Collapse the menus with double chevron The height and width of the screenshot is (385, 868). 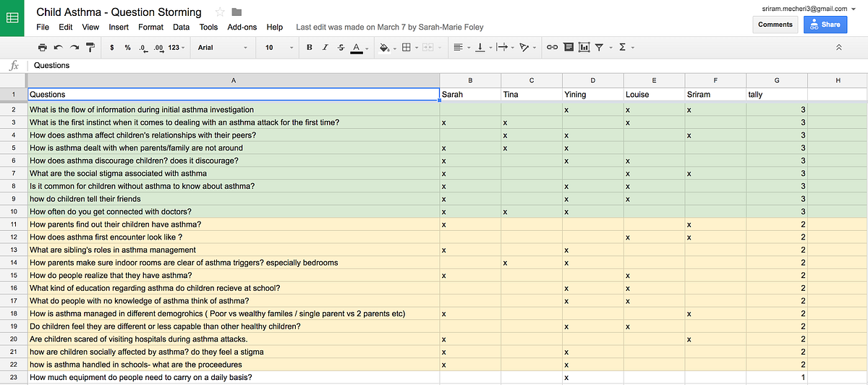[839, 47]
